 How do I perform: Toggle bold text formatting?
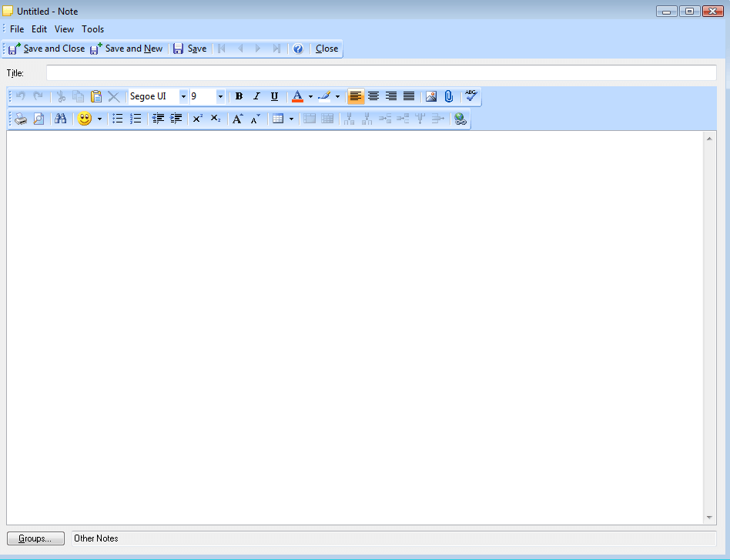239,96
